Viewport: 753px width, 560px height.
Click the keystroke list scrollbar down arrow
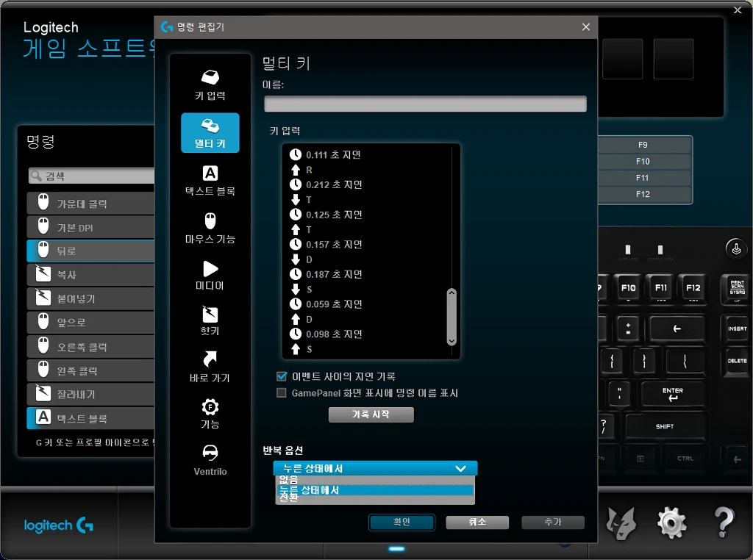tap(452, 341)
